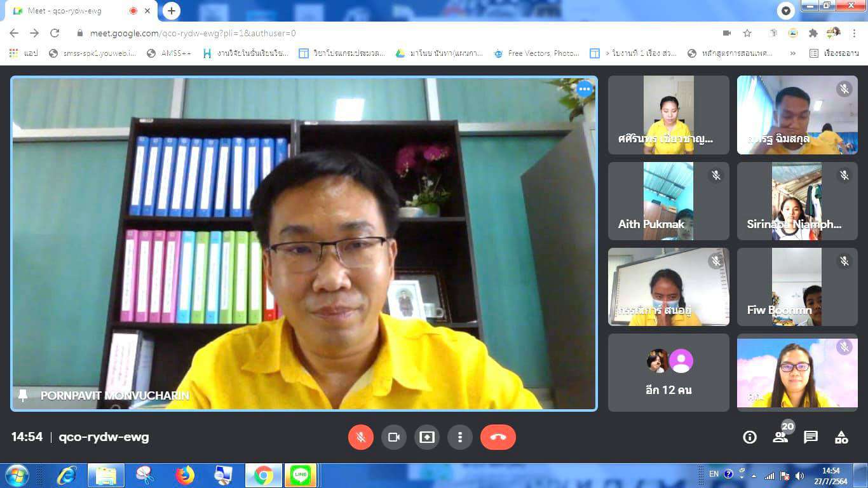868x488 pixels.
Task: Click the present screen button
Action: [427, 437]
